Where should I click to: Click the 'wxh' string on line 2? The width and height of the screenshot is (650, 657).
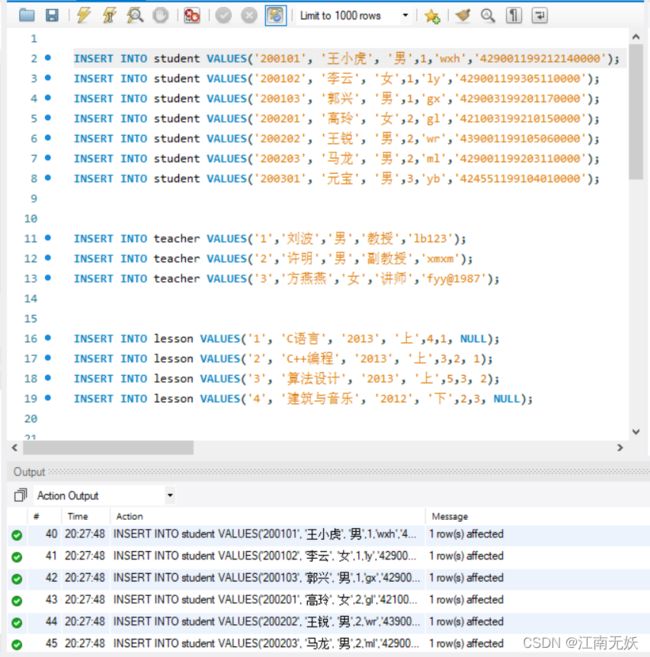point(450,58)
